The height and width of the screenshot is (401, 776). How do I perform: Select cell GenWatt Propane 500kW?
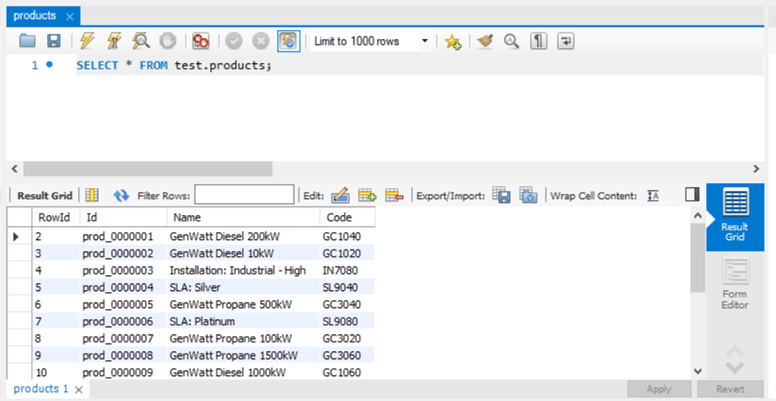(243, 304)
